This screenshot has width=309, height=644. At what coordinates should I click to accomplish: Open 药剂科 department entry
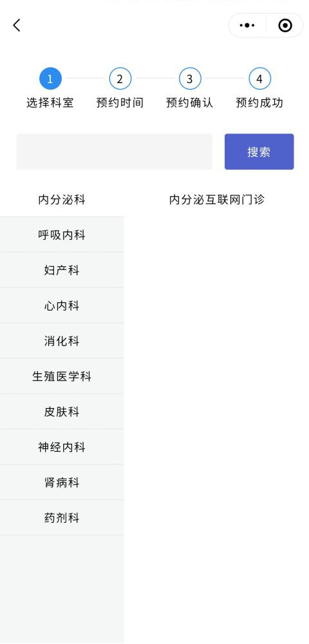62,517
